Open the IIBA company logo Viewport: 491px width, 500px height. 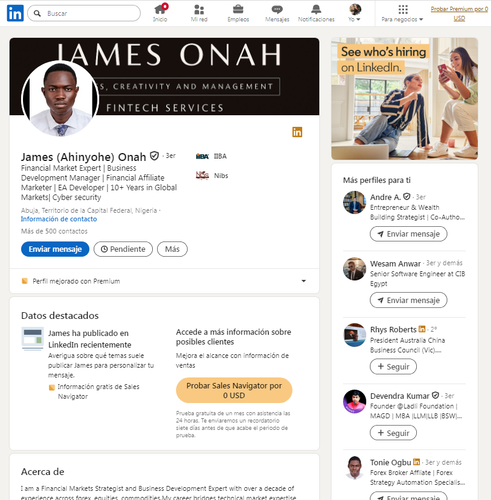[x=202, y=156]
